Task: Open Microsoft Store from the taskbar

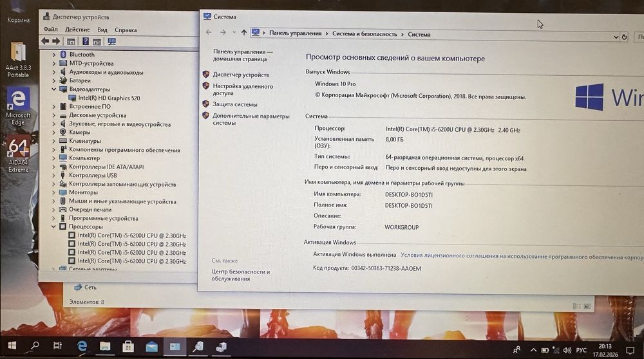Action: (128, 347)
